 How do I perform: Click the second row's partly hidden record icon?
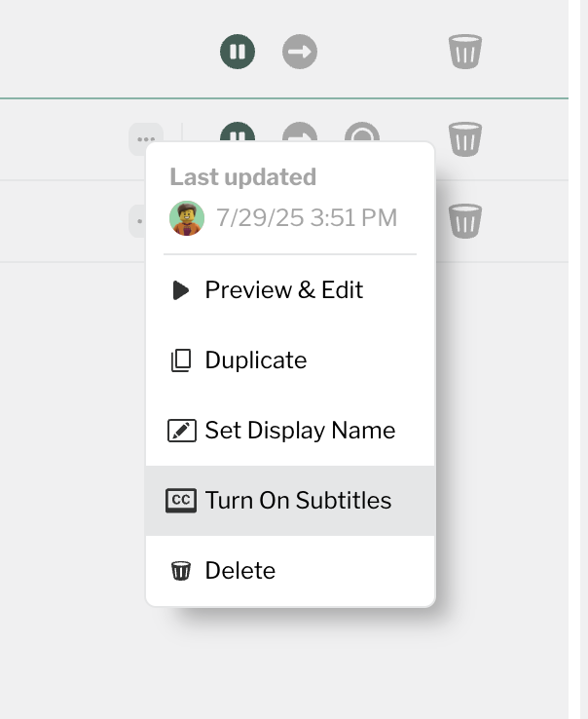point(362,132)
